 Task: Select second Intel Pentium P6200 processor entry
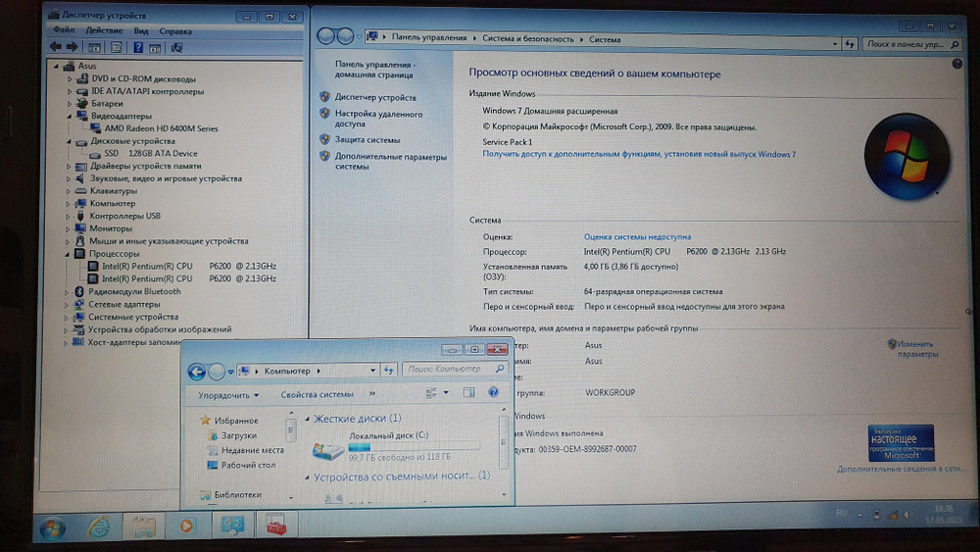click(x=189, y=278)
